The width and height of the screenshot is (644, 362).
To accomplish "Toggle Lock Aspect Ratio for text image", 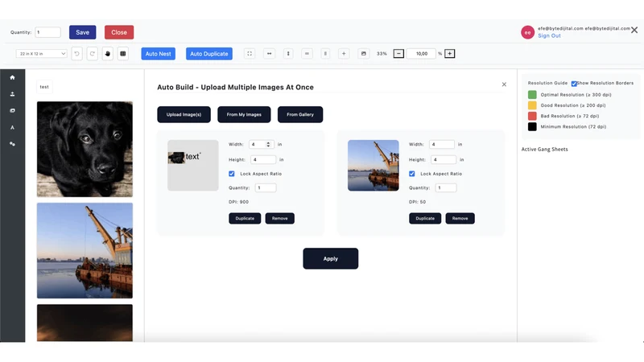I will click(232, 174).
